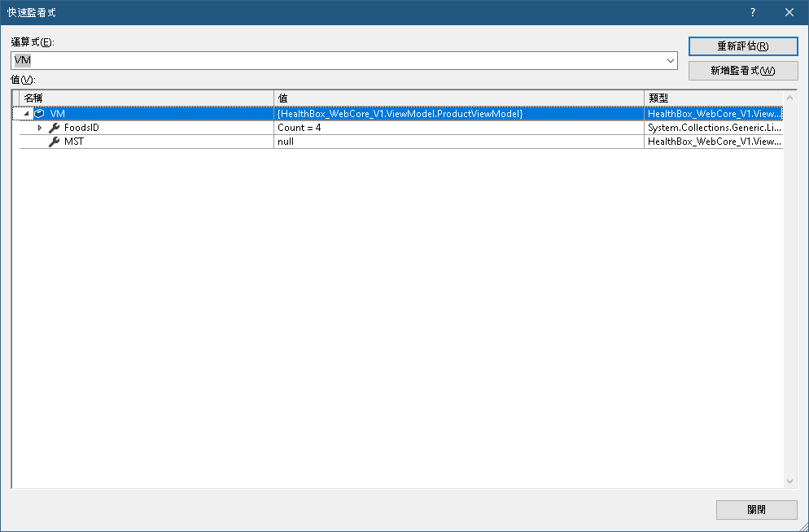
Task: Click the scrollbar down arrow
Action: [x=790, y=481]
